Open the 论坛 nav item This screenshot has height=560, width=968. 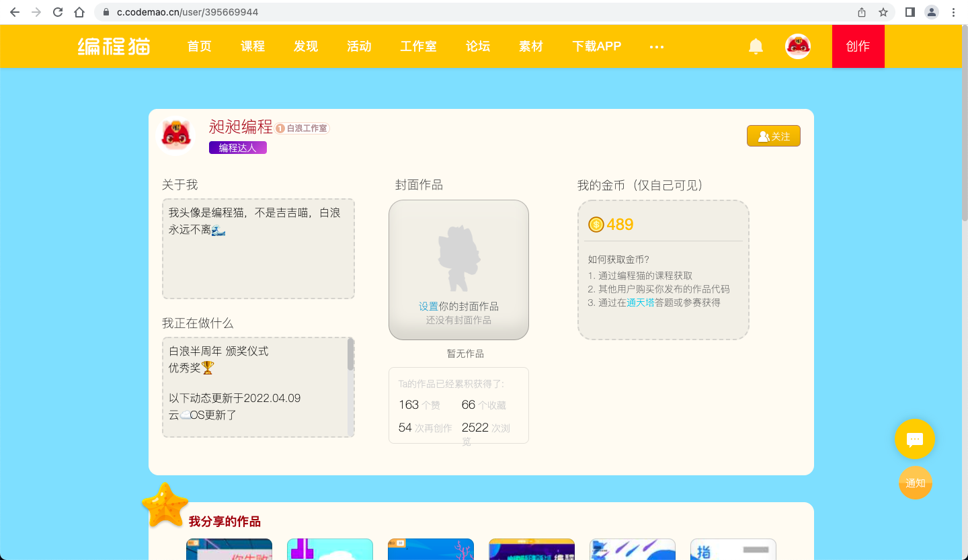point(478,46)
